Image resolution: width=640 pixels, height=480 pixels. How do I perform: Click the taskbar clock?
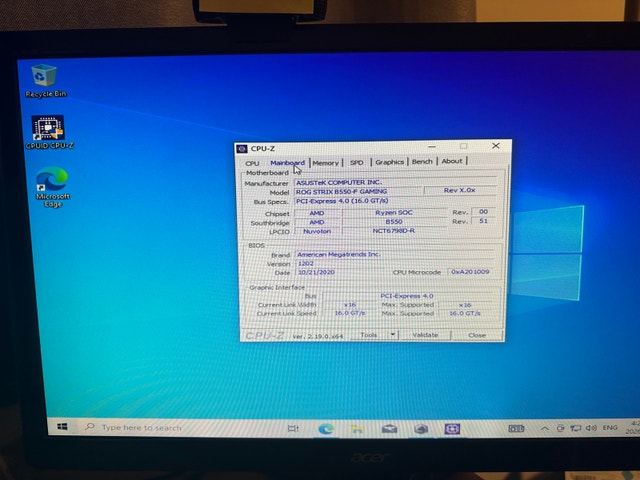[x=634, y=427]
